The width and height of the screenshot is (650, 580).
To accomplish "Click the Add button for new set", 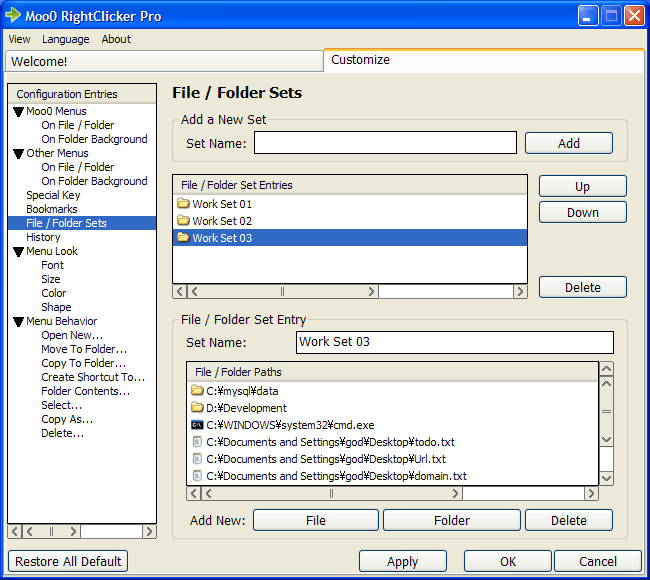I will coord(569,143).
